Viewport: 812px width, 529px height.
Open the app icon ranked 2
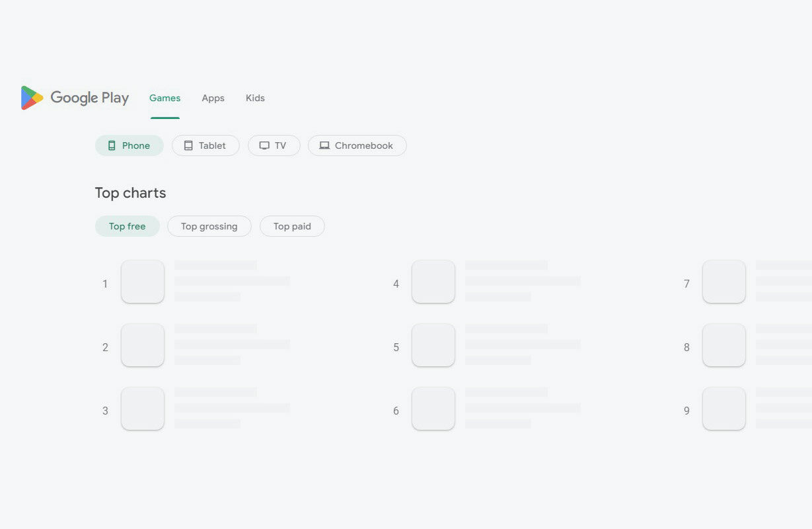(x=143, y=345)
